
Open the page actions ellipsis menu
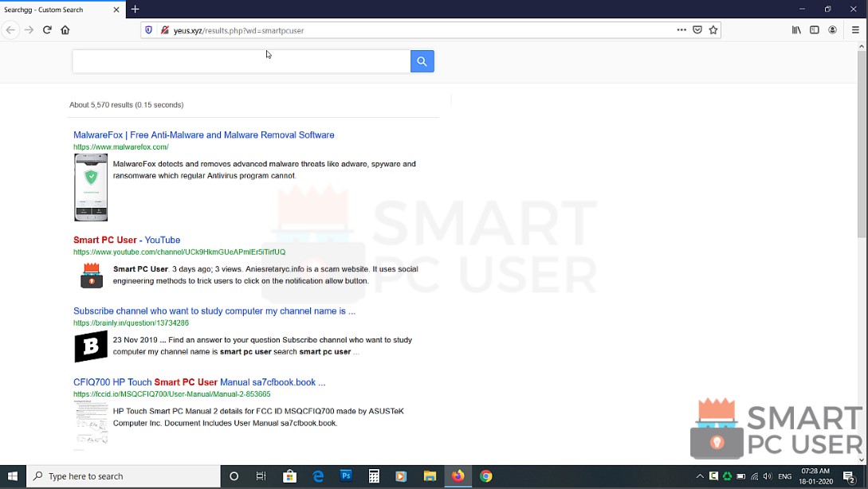681,29
